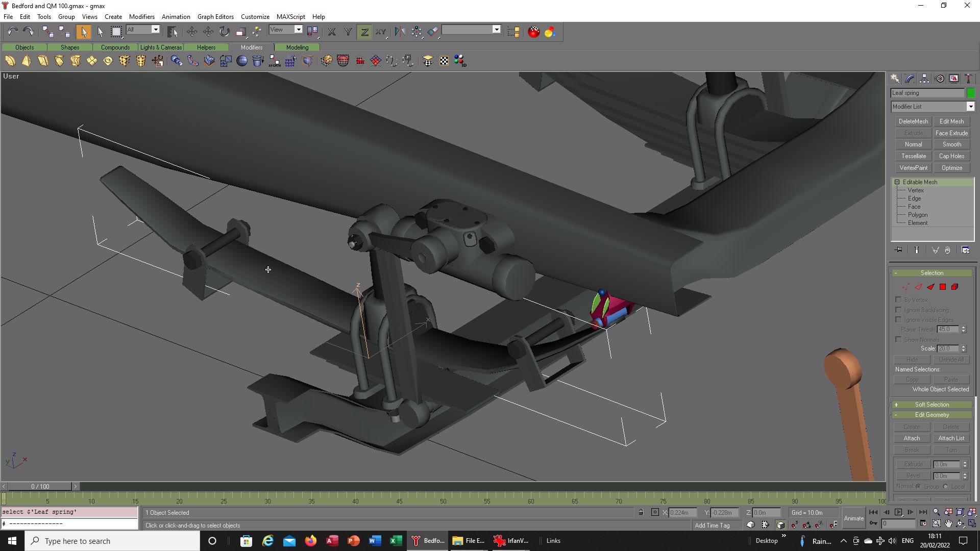Click the Undo arrow icon
980x551 pixels.
pyautogui.click(x=12, y=32)
